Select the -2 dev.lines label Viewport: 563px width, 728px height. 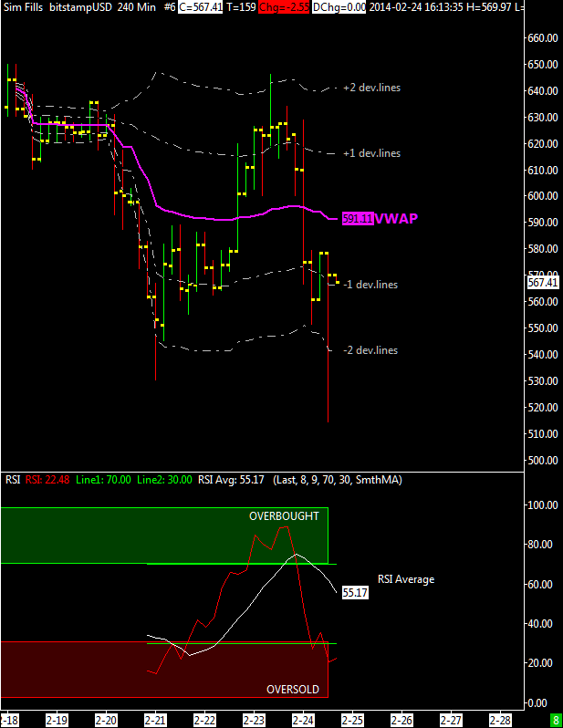click(370, 350)
